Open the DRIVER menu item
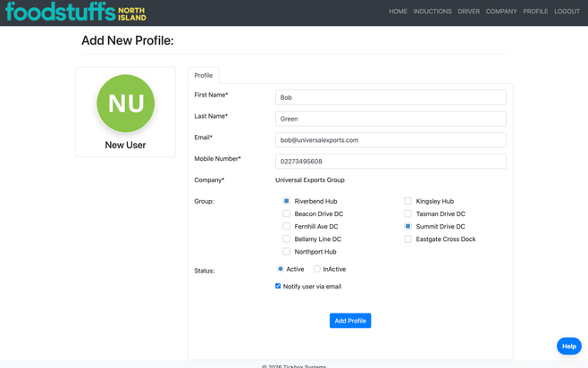This screenshot has width=588, height=368. pos(469,12)
